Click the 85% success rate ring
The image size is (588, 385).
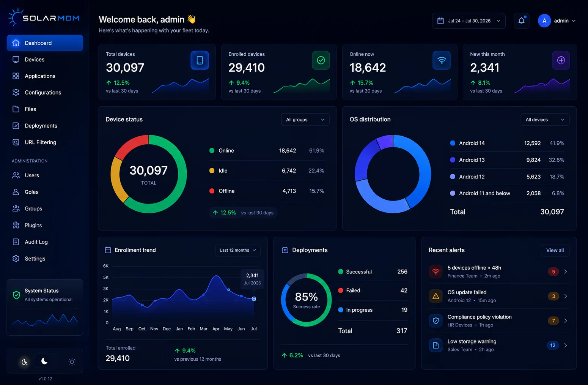tap(307, 300)
